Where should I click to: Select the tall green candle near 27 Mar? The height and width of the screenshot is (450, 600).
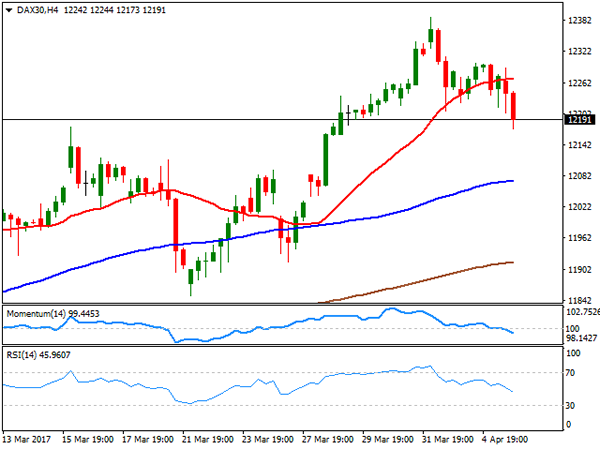326,160
